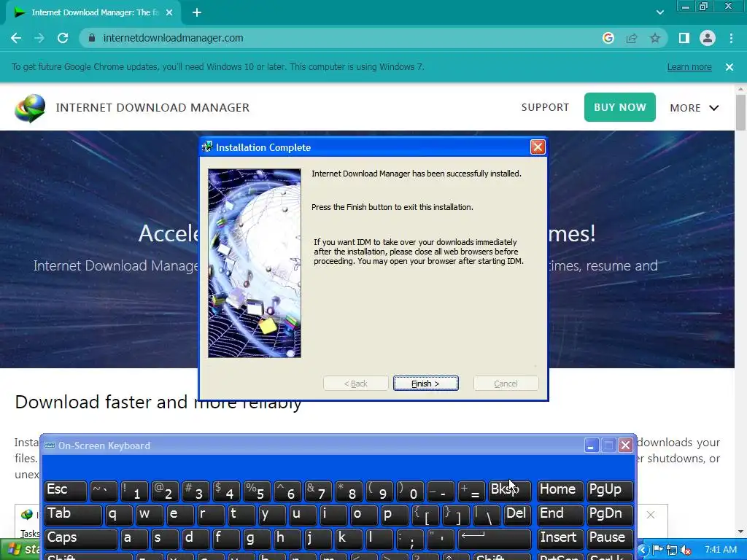
Task: Click the globe artwork in the installer
Action: (x=255, y=262)
